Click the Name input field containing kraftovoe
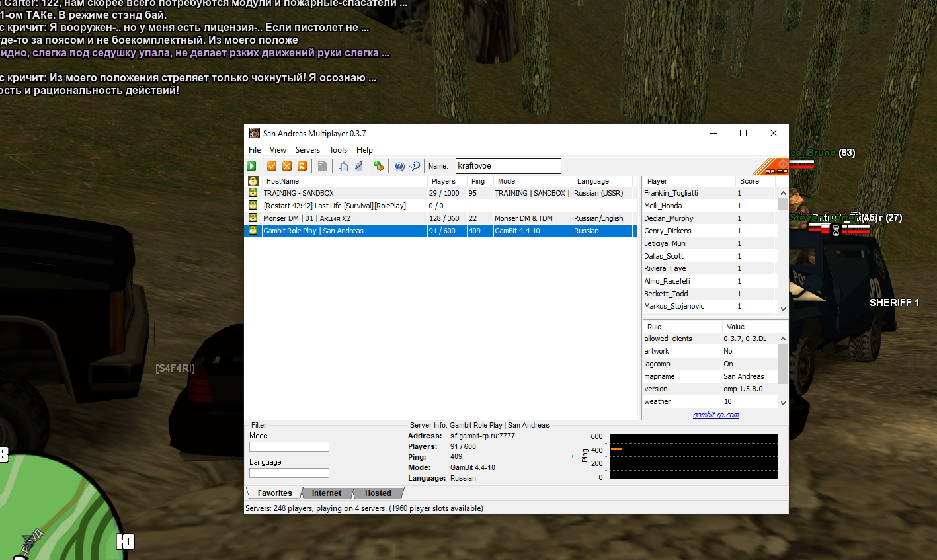Viewport: 937px width, 560px height. 508,166
